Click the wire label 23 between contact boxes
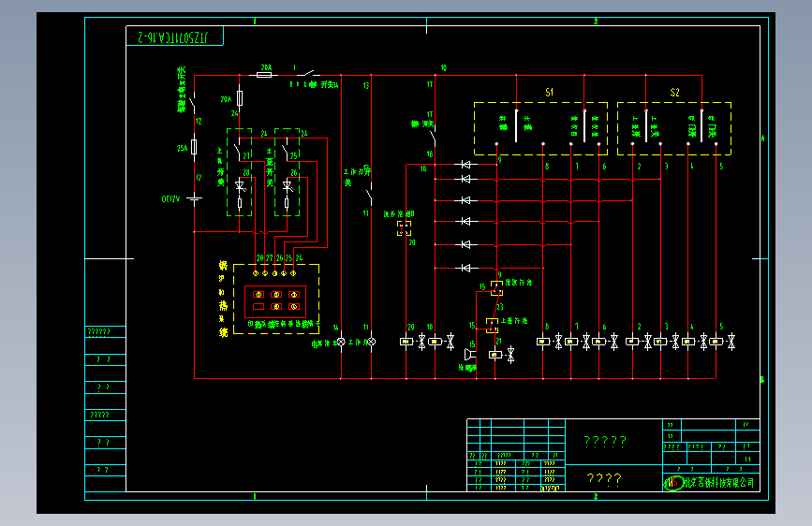 pos(500,307)
